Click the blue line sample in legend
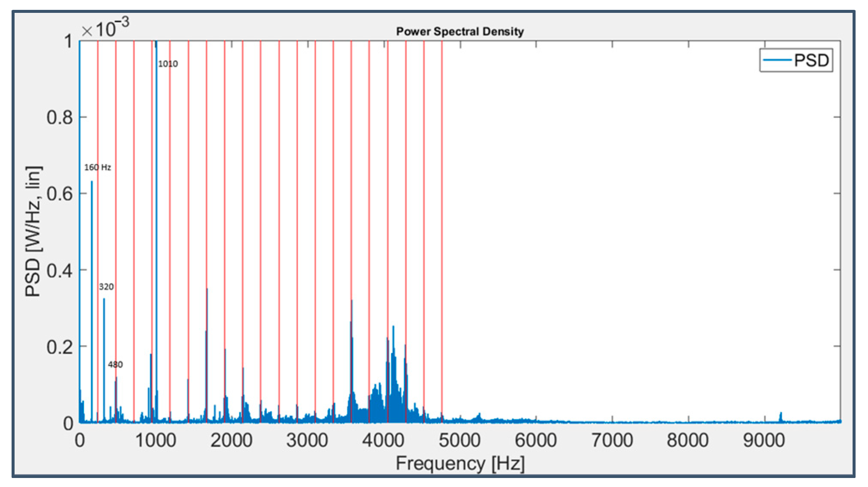The image size is (868, 487). point(777,60)
